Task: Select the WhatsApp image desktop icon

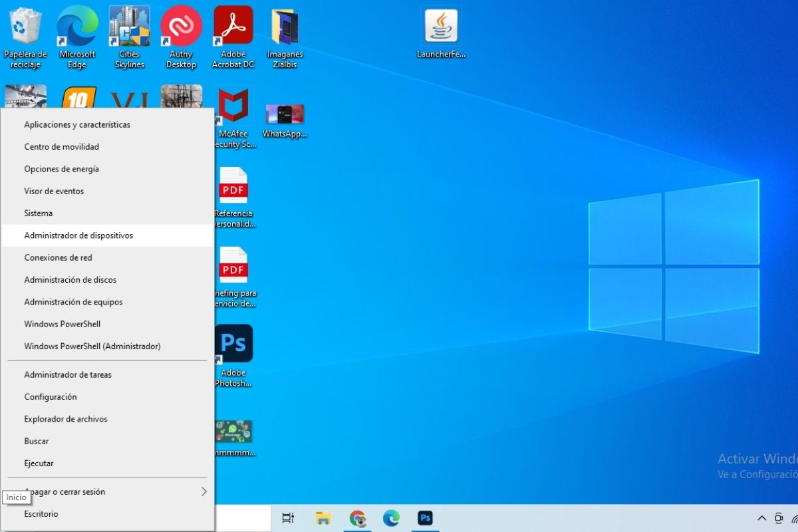Action: [x=285, y=120]
